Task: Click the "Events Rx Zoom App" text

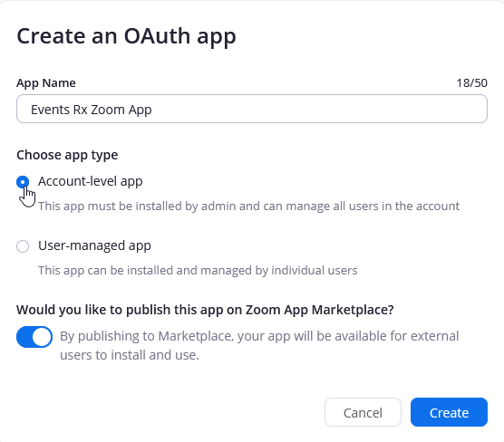Action: click(x=92, y=110)
